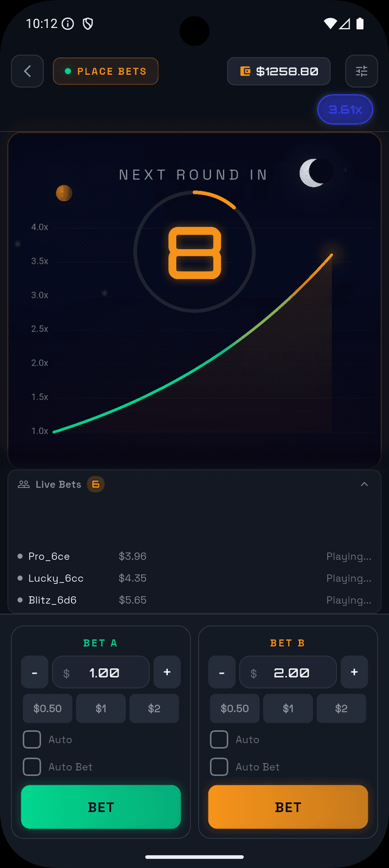Screen dimensions: 389x868
Task: Collapse the Live Bets panel chevron
Action: pos(365,484)
